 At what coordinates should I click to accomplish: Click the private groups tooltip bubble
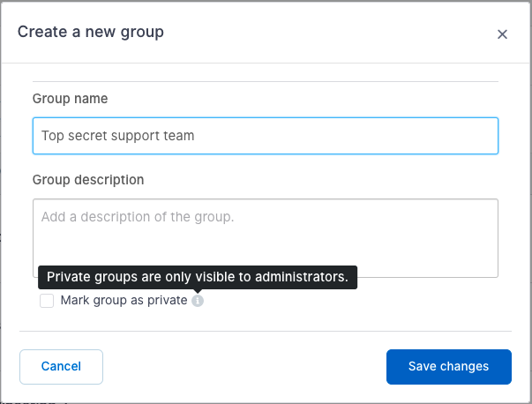click(198, 277)
